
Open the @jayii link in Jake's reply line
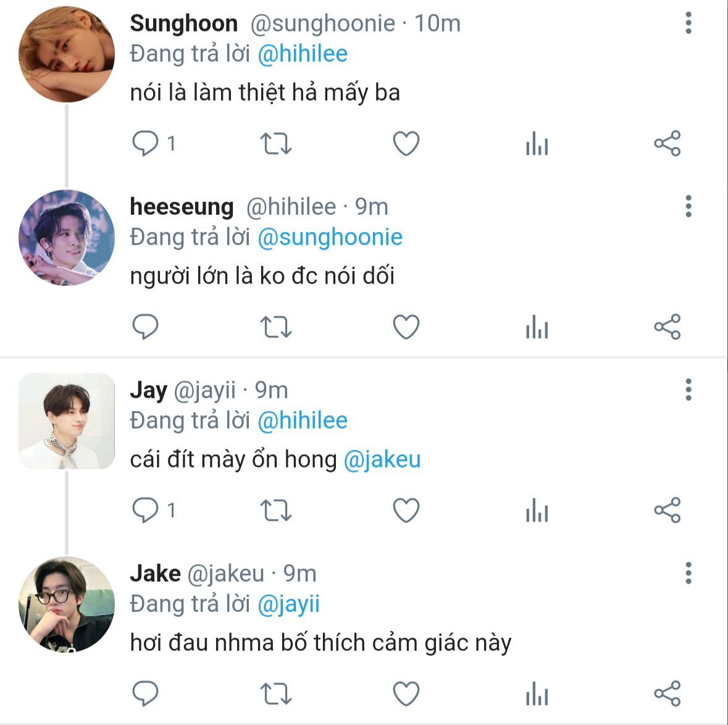288,604
